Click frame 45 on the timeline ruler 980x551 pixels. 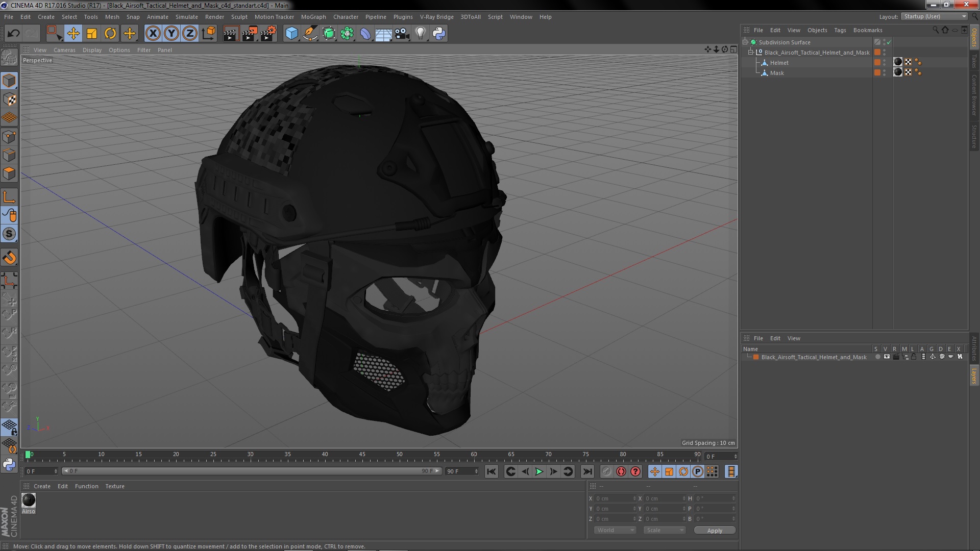pos(362,454)
